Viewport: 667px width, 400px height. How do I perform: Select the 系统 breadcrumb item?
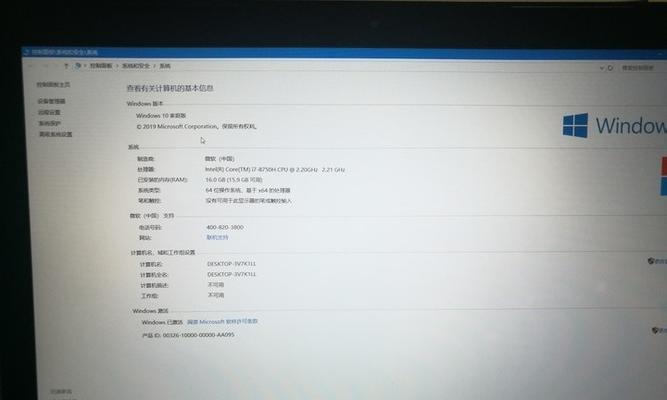pos(165,66)
